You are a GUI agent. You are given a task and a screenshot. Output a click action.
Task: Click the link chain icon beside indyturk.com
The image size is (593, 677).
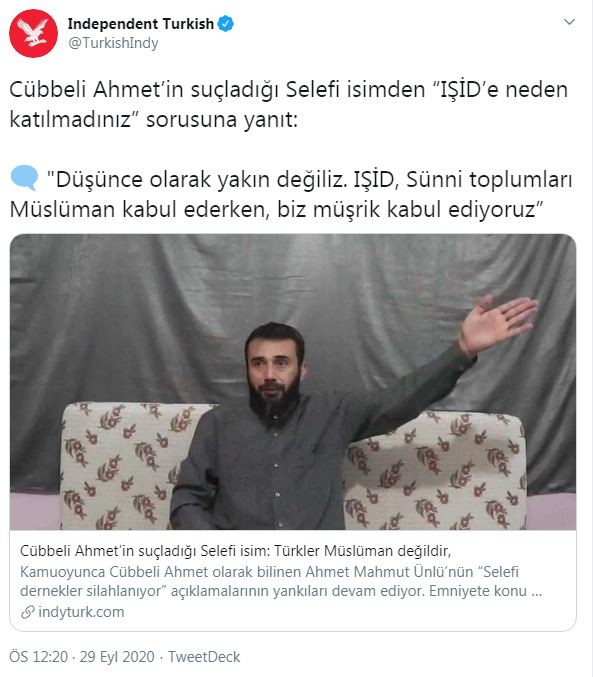point(28,612)
